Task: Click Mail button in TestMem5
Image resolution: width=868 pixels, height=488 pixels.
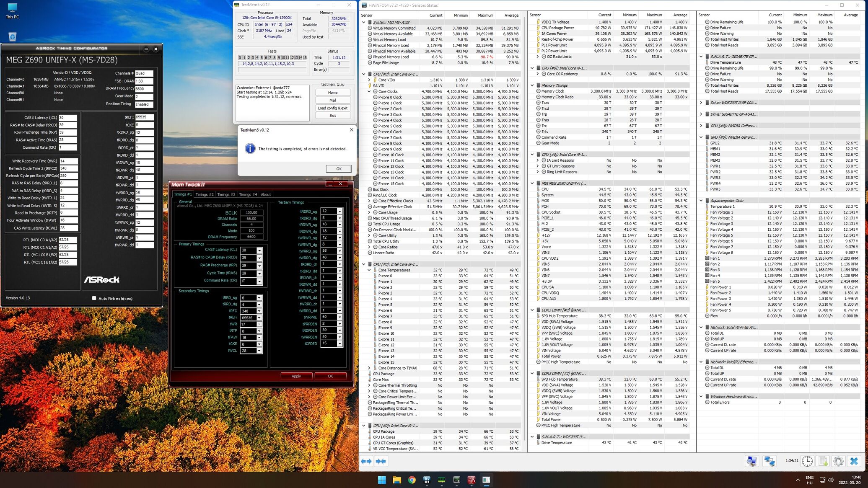Action: pos(333,100)
